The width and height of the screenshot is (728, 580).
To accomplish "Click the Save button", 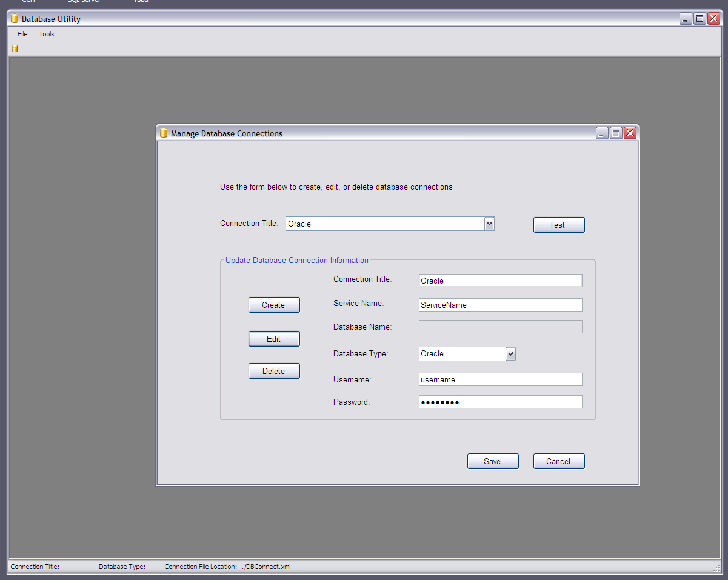I will [x=493, y=461].
